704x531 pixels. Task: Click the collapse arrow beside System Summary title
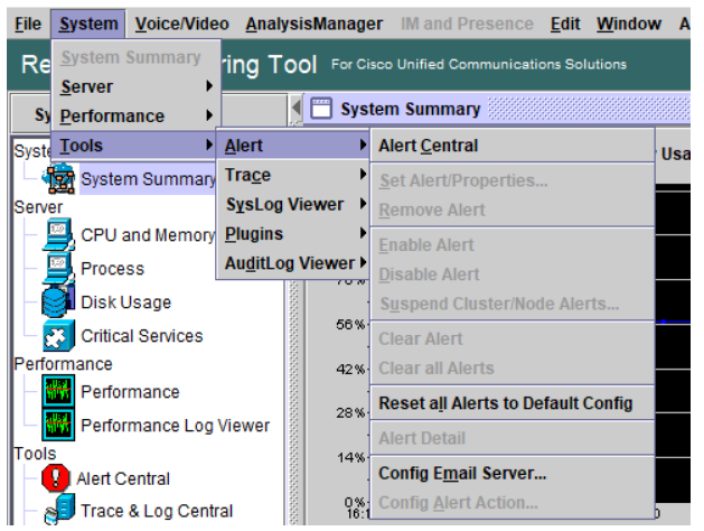click(x=297, y=108)
